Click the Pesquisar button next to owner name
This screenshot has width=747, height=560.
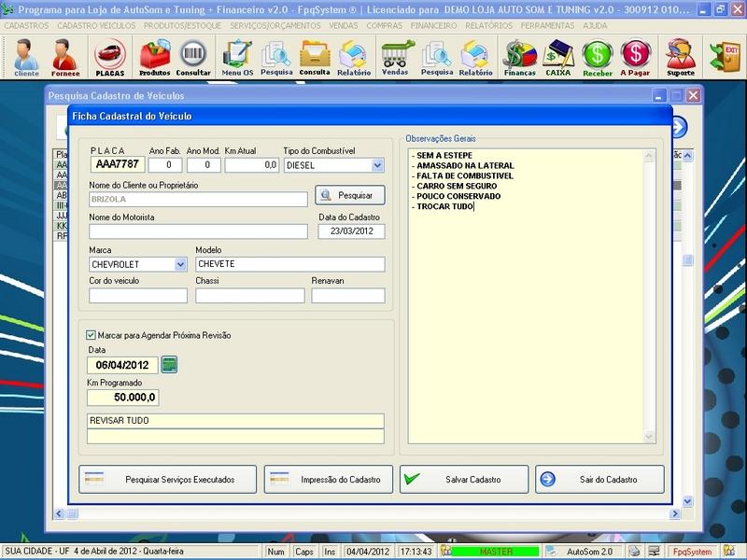[x=349, y=195]
